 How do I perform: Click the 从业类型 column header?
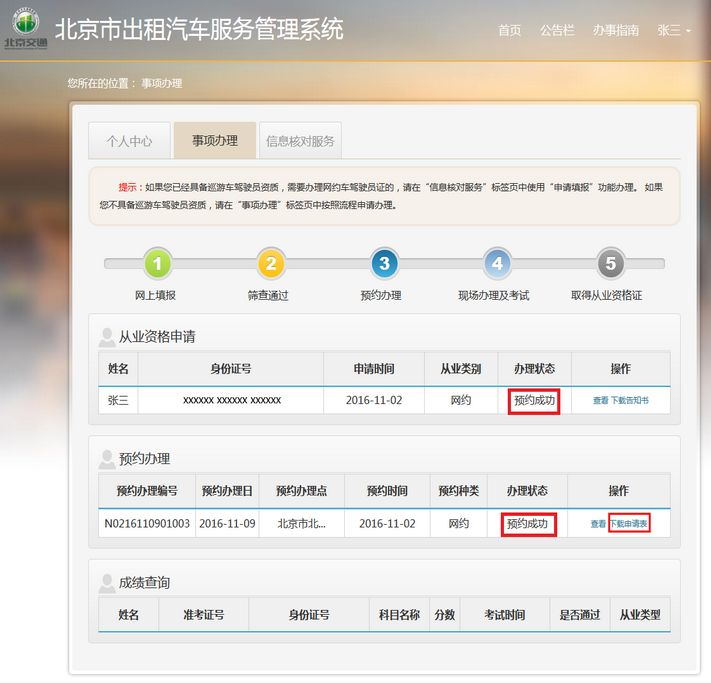(x=640, y=615)
